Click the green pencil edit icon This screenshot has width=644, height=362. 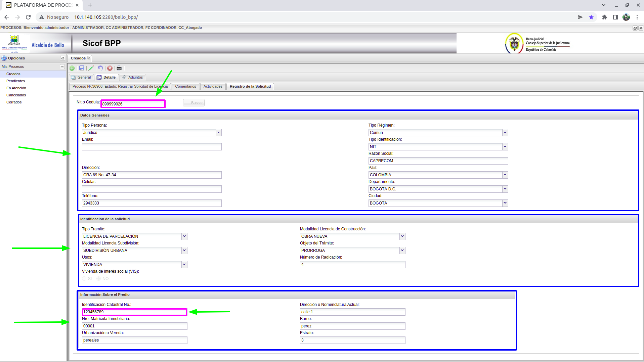pos(91,68)
